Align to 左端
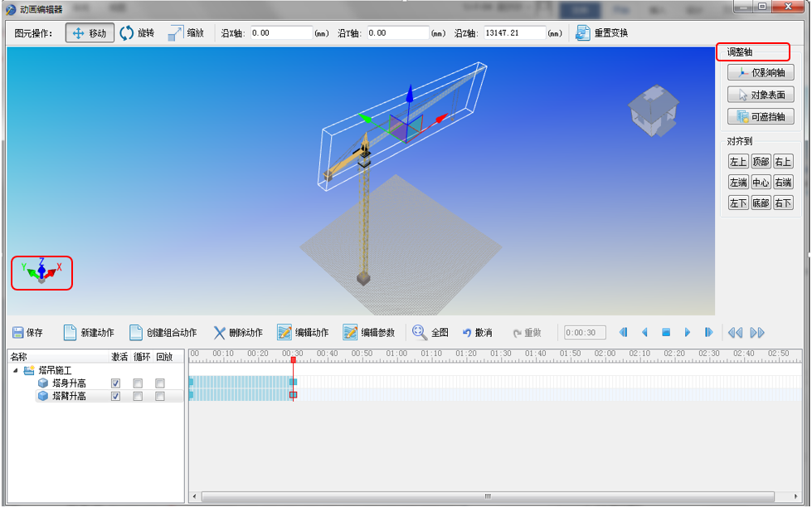812x508 pixels. point(738,183)
